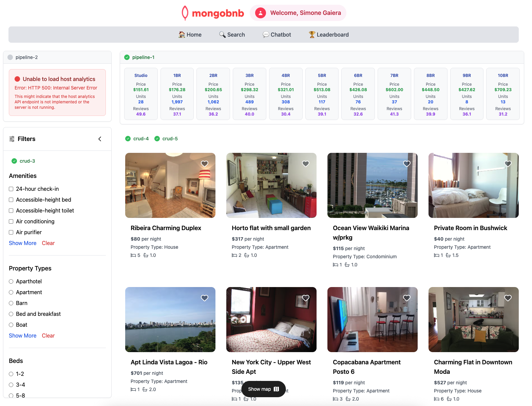Collapse the Filters panel with the chevron

point(100,139)
